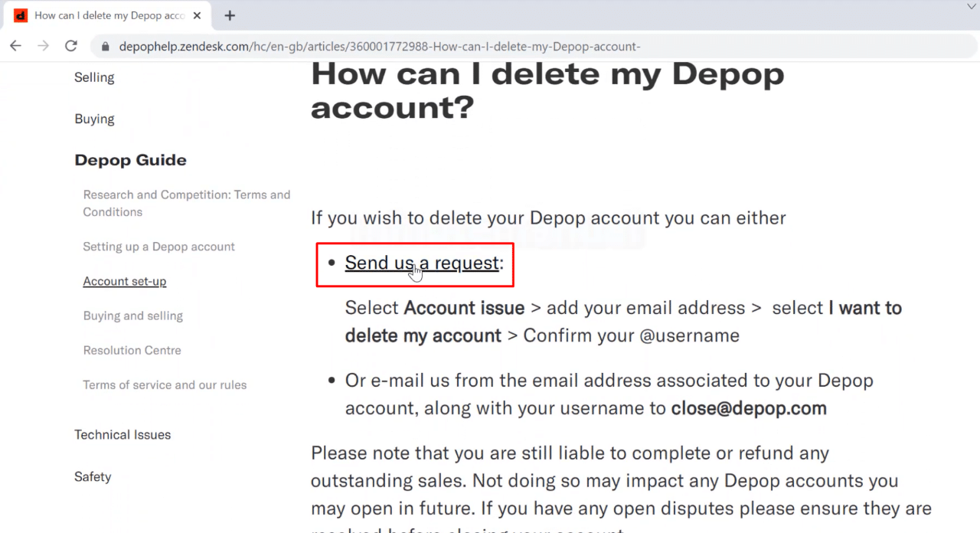Click the Depop favicon on the tab
Viewport: 980px width, 533px height.
21,15
